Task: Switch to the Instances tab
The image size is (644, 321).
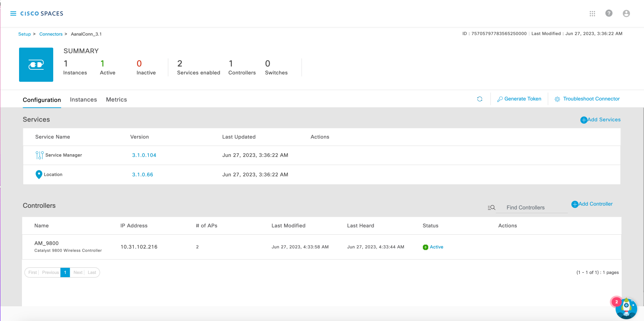Action: coord(83,100)
